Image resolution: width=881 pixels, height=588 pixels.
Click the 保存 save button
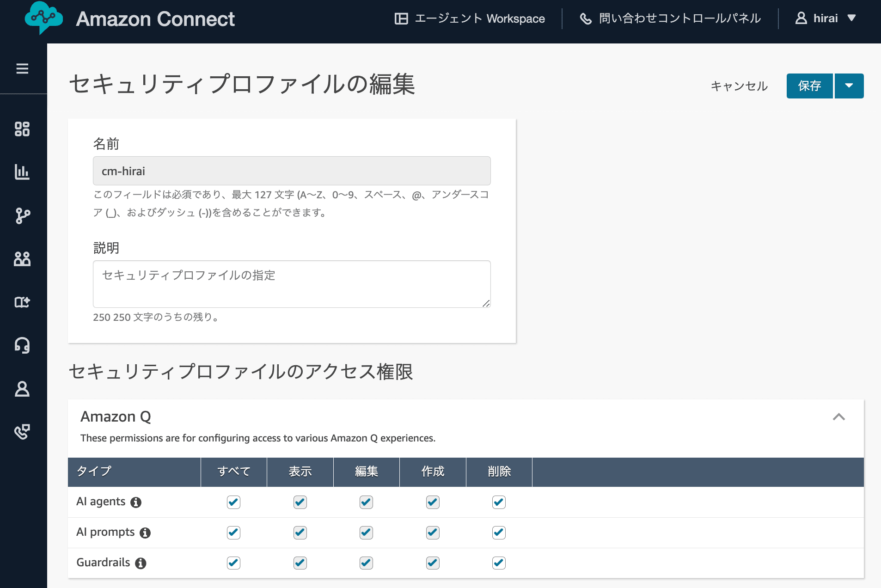tap(810, 86)
